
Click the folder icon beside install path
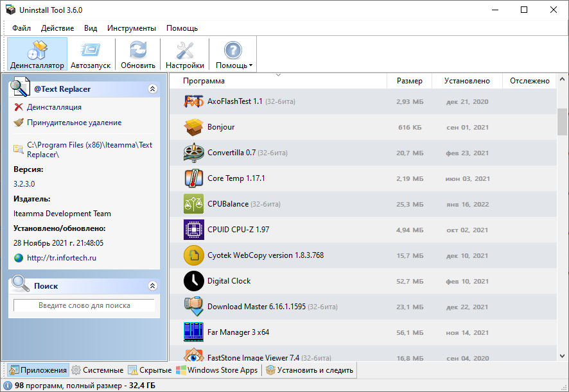point(18,149)
